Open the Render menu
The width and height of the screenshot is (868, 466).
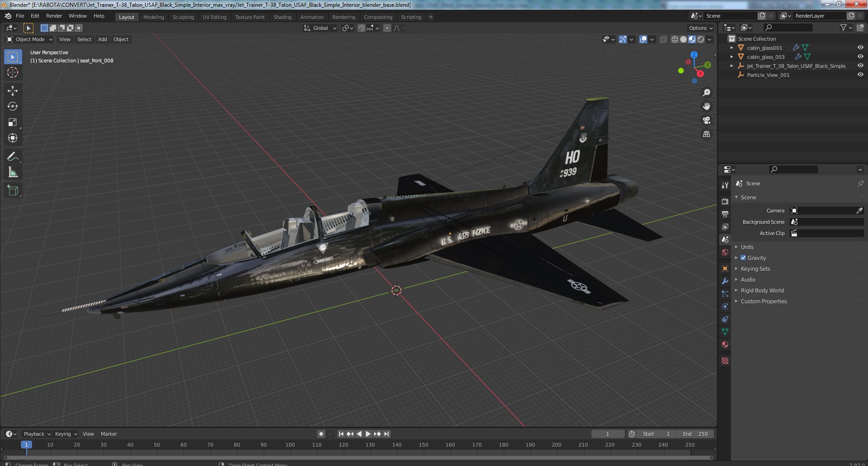(54, 16)
